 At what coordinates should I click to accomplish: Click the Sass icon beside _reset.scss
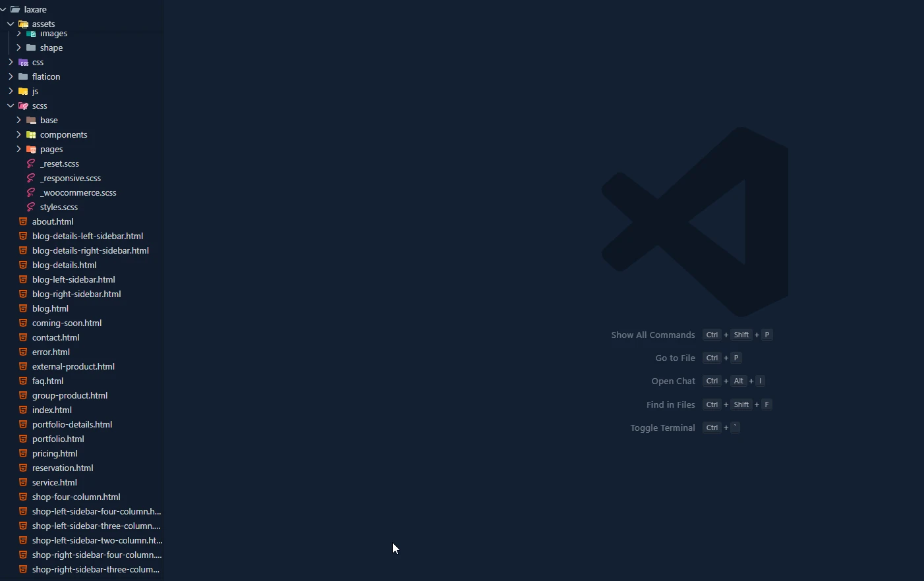[31, 164]
